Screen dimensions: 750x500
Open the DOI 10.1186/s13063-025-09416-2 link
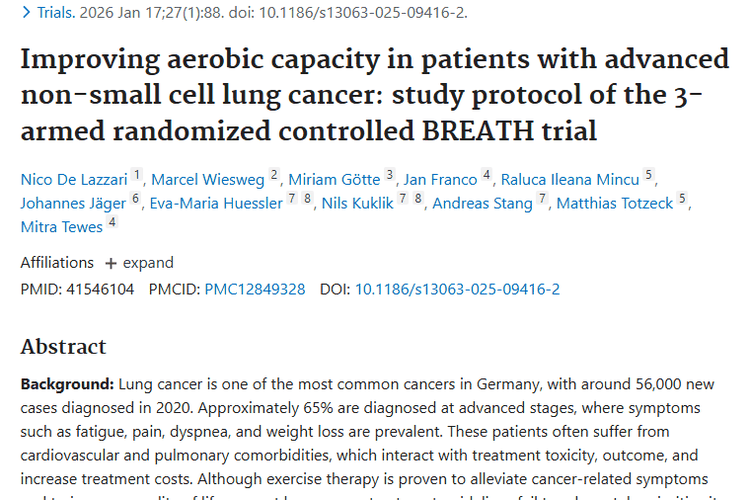457,289
